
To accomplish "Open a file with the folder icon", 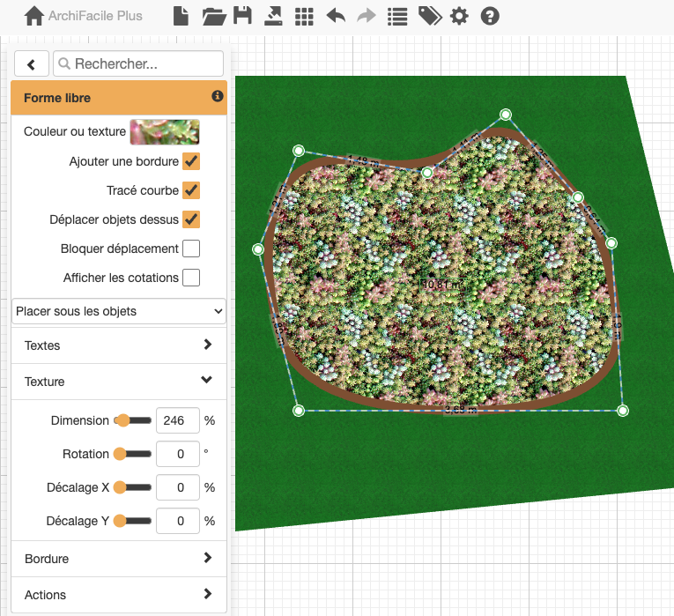I will 214,16.
